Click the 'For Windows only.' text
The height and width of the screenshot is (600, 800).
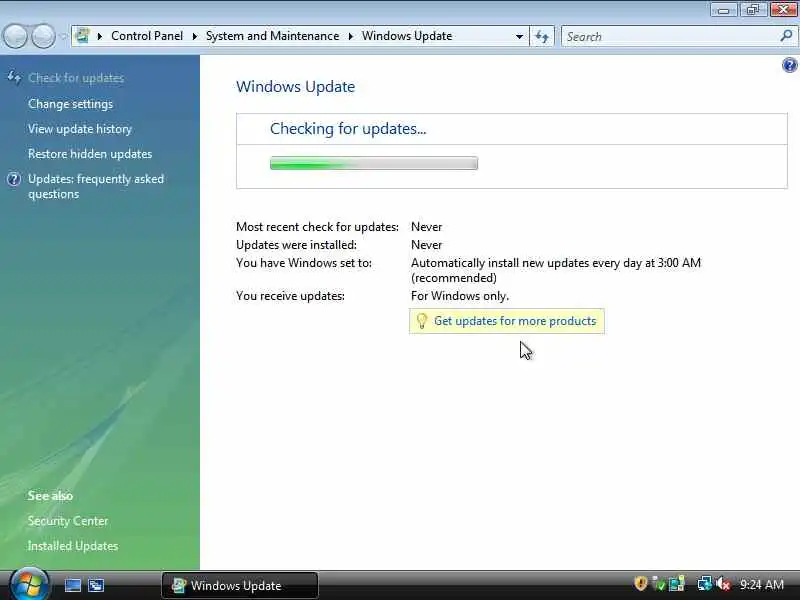[x=460, y=296]
